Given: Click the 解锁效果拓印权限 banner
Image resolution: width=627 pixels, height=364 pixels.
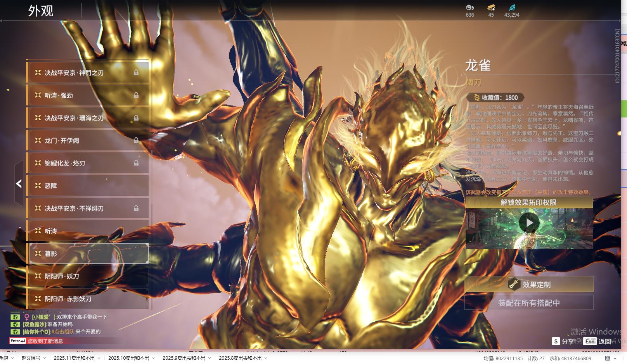Looking at the screenshot, I should point(529,202).
